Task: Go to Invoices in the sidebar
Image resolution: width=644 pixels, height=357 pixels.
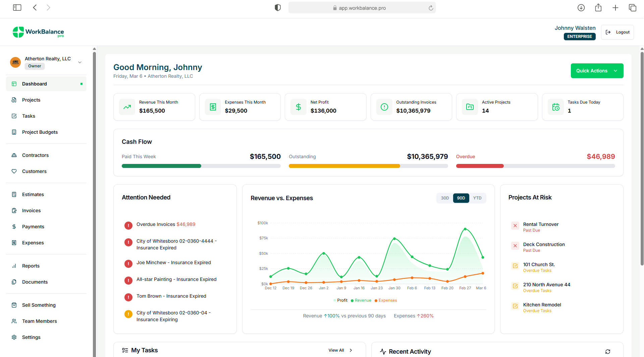Action: coord(31,211)
